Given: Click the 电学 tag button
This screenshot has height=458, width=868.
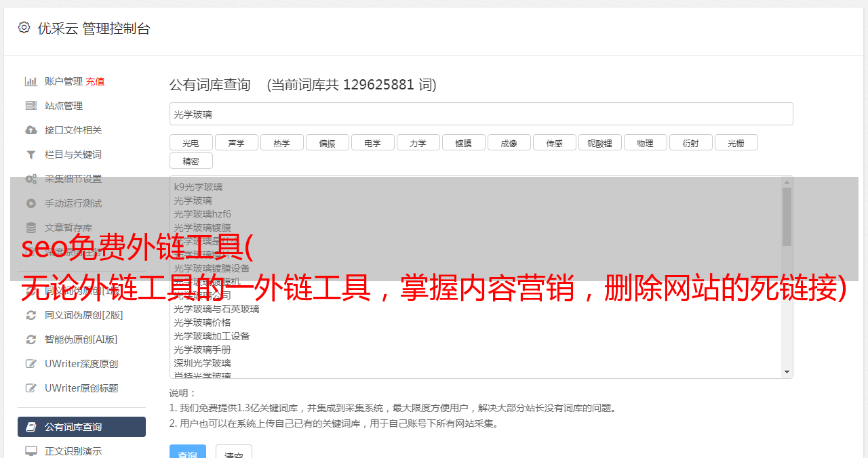Looking at the screenshot, I should click(x=372, y=142).
